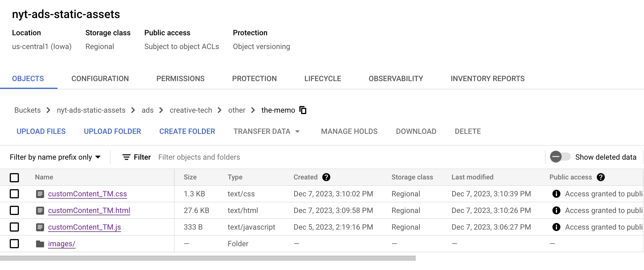Image resolution: width=644 pixels, height=270 pixels.
Task: Open customContent_TM.html file link
Action: tap(89, 211)
